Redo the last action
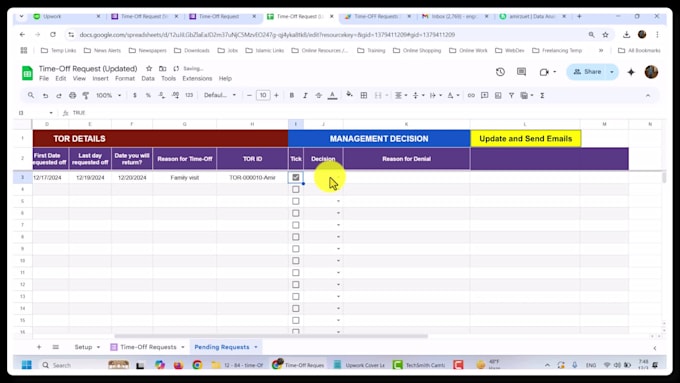Viewport: 680px width, 383px height. (x=59, y=95)
